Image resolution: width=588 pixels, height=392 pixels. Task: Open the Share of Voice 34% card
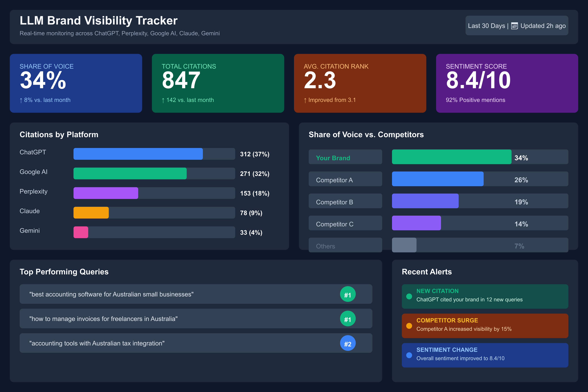76,83
